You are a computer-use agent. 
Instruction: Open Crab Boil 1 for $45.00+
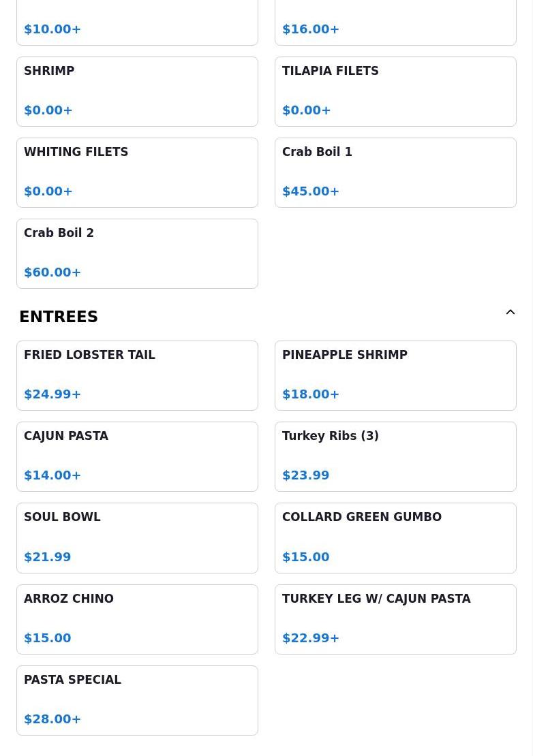pos(395,172)
